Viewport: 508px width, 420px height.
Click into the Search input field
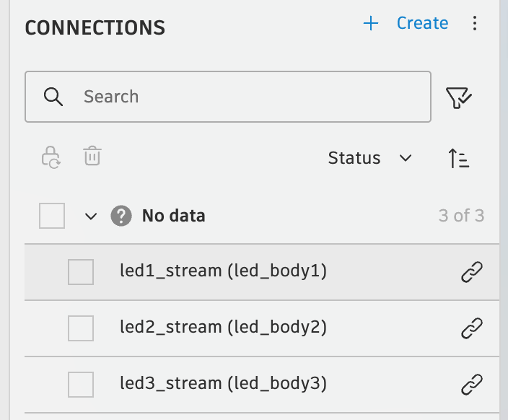245,97
